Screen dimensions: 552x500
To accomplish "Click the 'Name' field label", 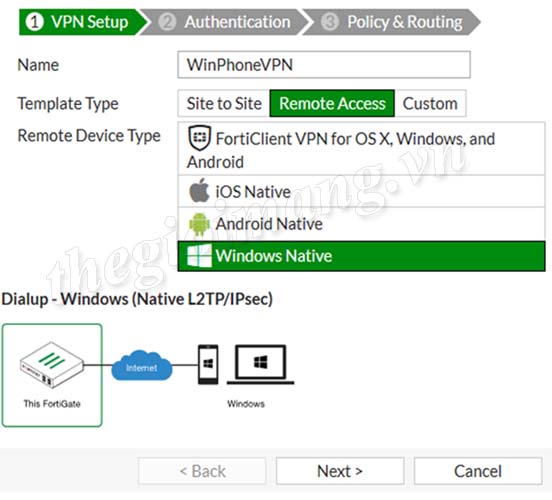I will point(38,65).
